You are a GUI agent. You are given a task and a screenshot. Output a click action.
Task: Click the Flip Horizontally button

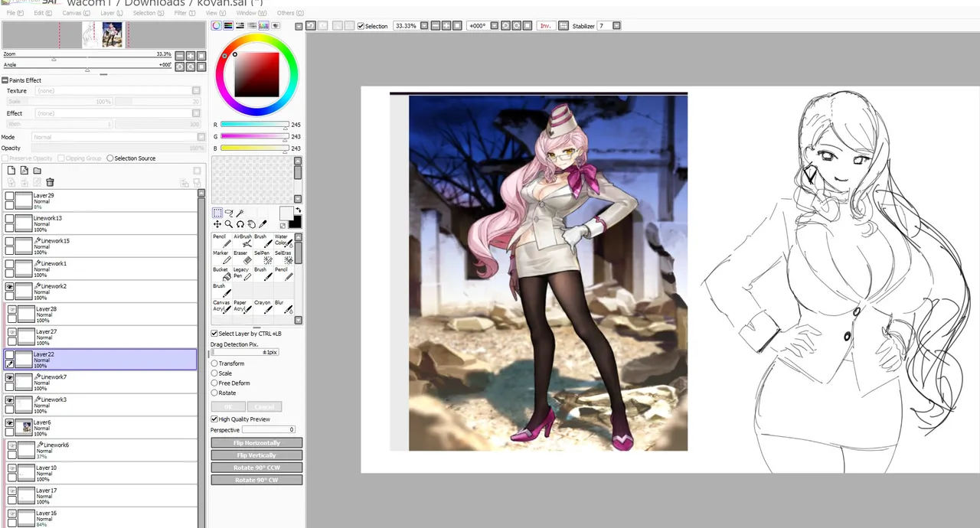[x=256, y=443]
